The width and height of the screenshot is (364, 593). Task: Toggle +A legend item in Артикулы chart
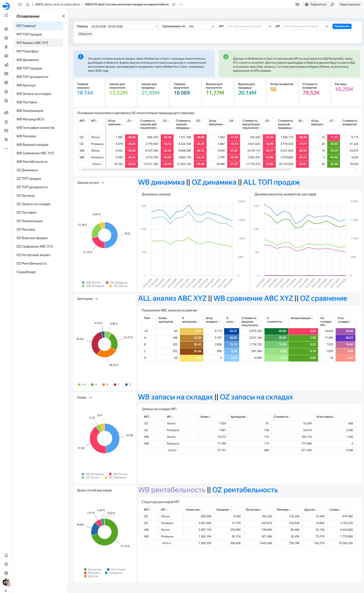82,384
